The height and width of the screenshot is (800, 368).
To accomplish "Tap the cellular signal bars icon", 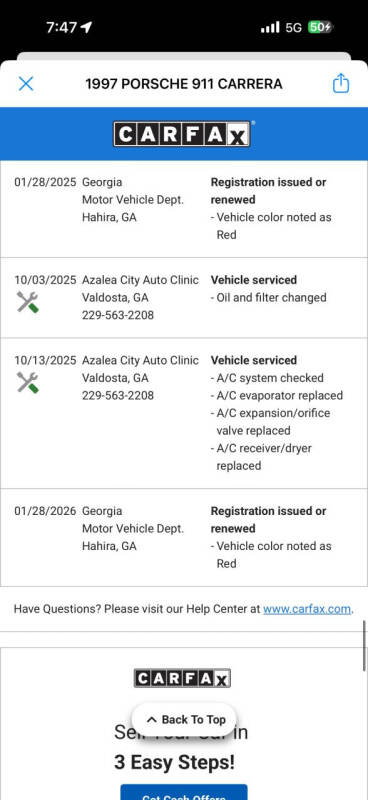I will (270, 27).
